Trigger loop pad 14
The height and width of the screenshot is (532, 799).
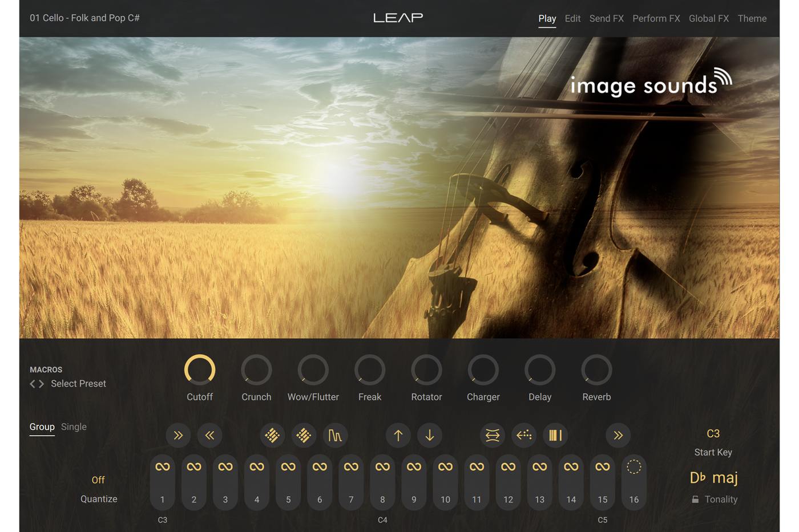[571, 482]
